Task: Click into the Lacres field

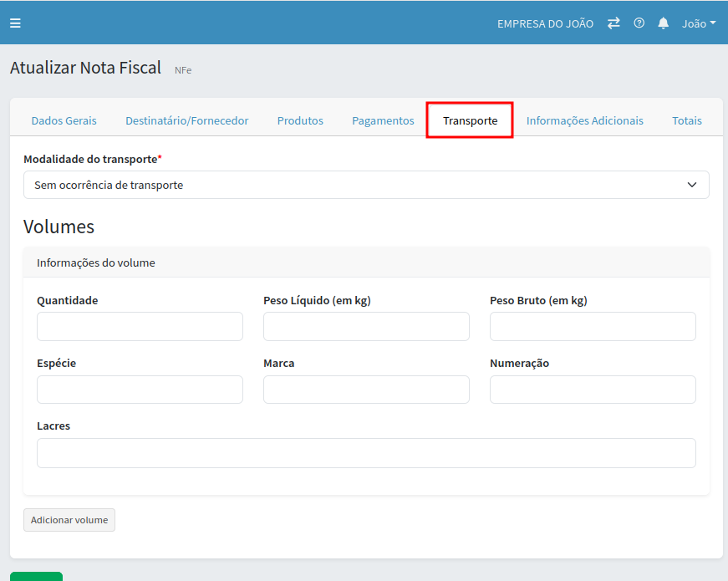Action: point(366,453)
